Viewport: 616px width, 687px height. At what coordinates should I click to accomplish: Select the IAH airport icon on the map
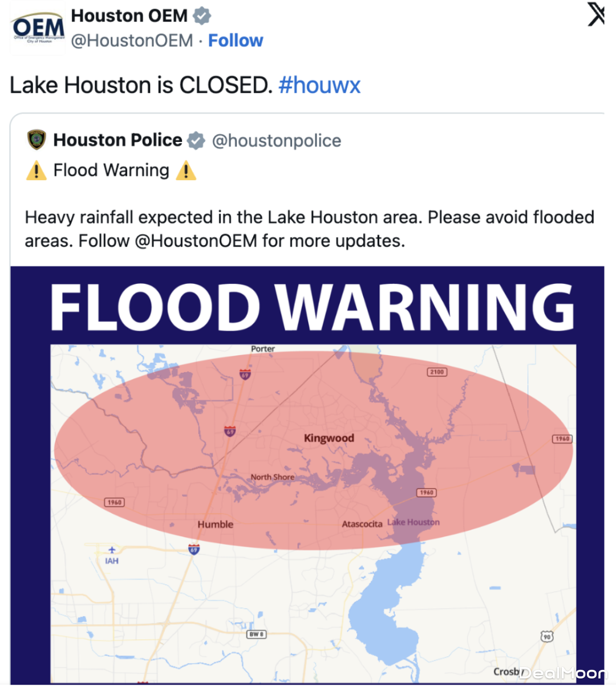tap(112, 550)
